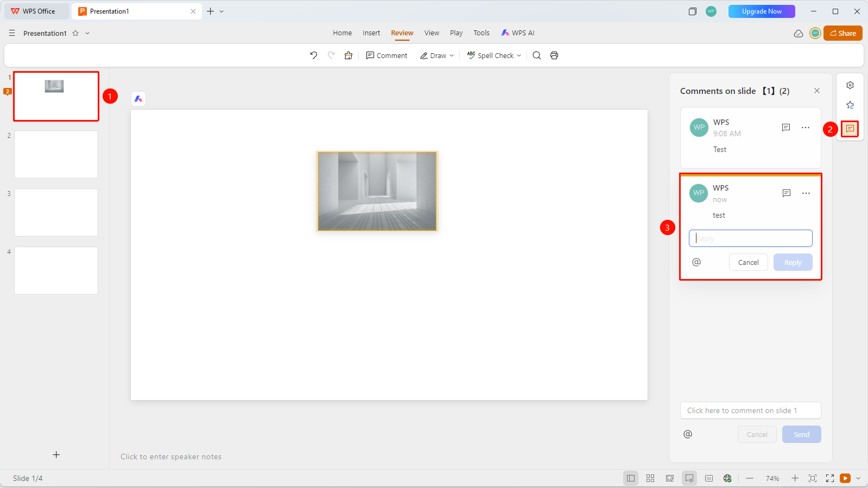Expand dropdown next to Presentation1 title

[x=87, y=33]
